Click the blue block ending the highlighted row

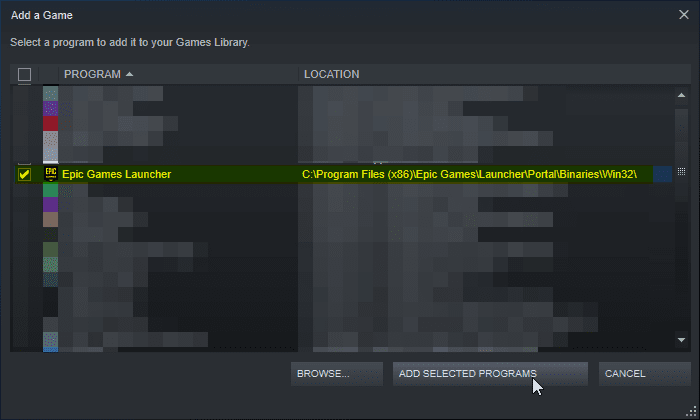[x=662, y=174]
